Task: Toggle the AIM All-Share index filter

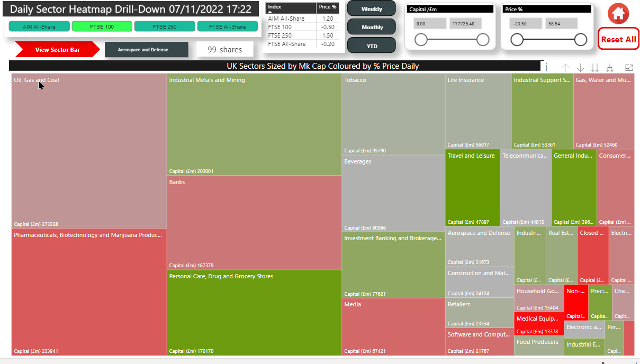Action: [x=39, y=26]
